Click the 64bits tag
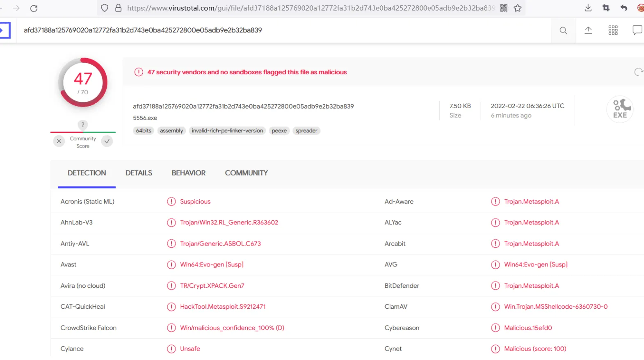The image size is (644, 360). pyautogui.click(x=144, y=131)
